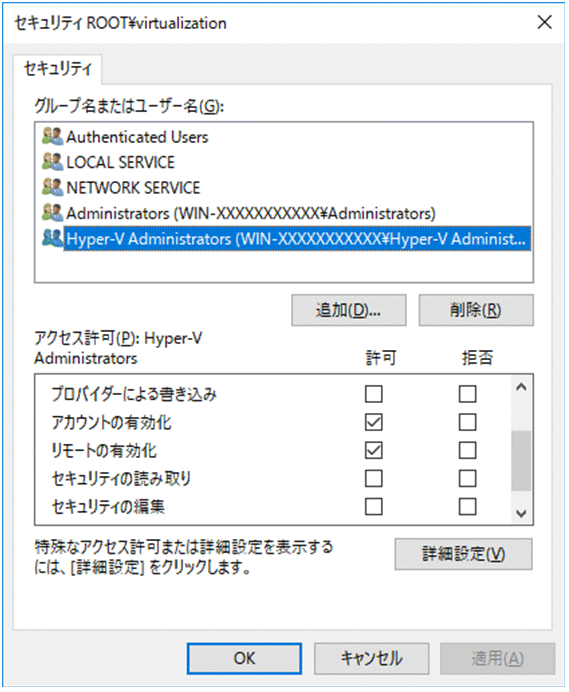Viewport: 569px width, 692px height.
Task: Click the Administrators group icon
Action: [x=53, y=213]
